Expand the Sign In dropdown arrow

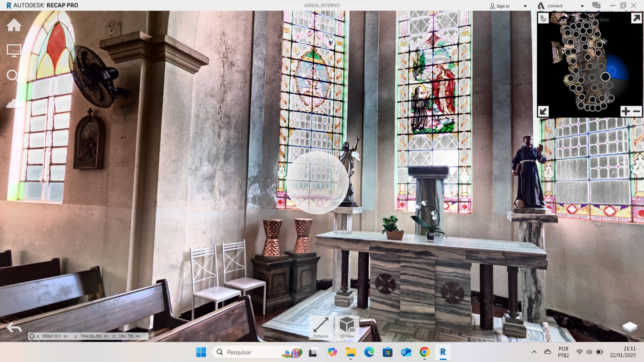pyautogui.click(x=525, y=6)
